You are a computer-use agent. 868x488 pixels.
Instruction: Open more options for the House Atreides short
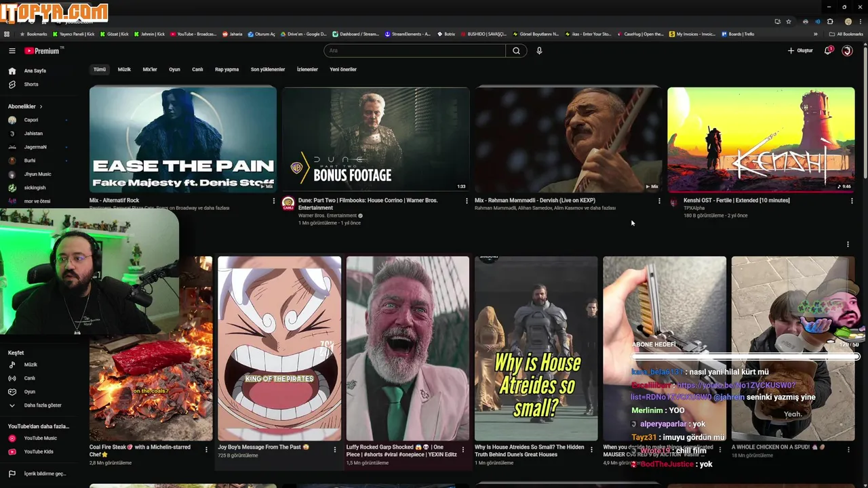click(x=591, y=449)
